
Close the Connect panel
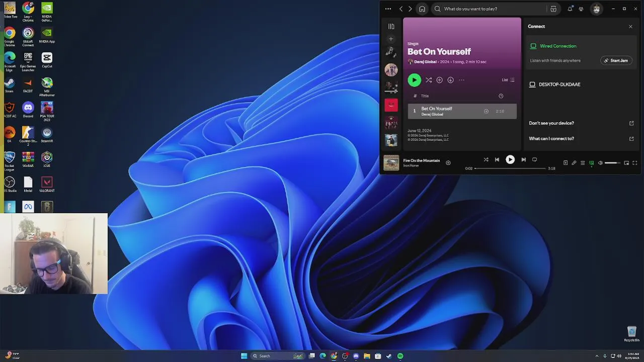click(630, 26)
